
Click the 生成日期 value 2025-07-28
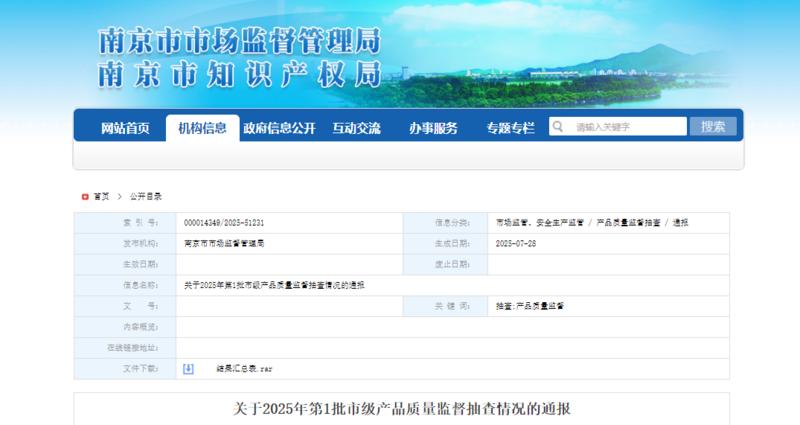[516, 244]
